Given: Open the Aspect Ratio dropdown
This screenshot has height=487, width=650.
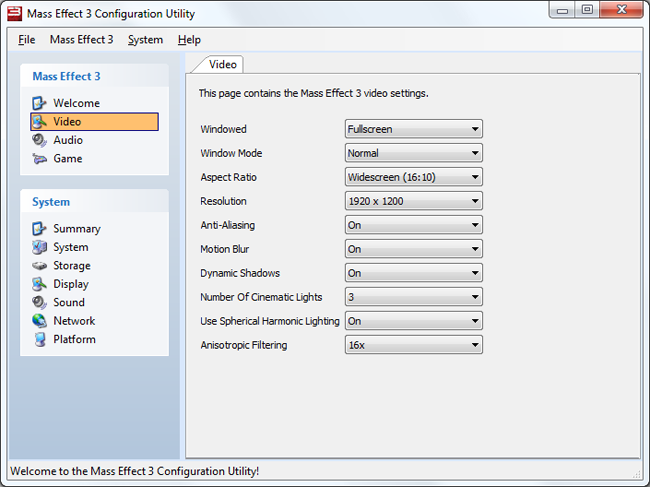Looking at the screenshot, I should pyautogui.click(x=413, y=177).
